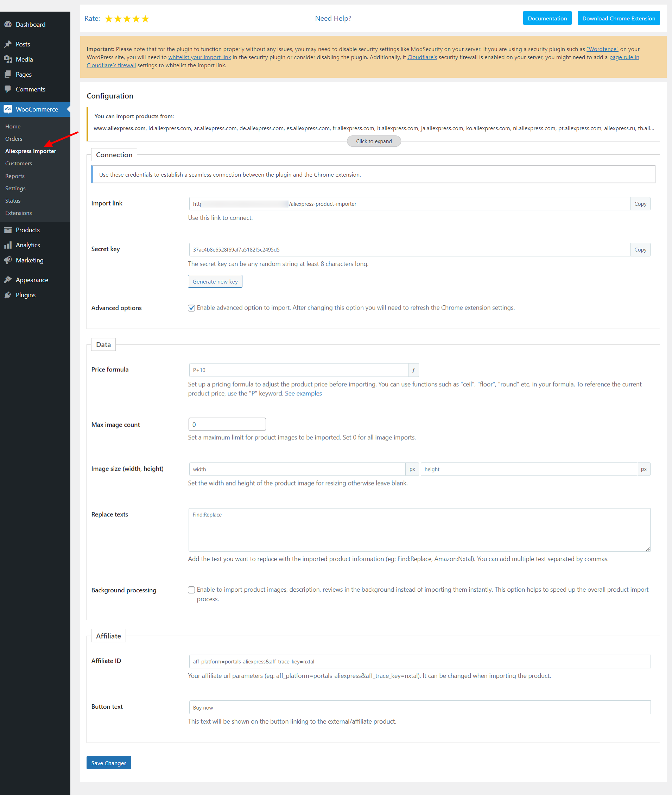Focus the image width field
Screen dimensions: 672x795
click(297, 469)
